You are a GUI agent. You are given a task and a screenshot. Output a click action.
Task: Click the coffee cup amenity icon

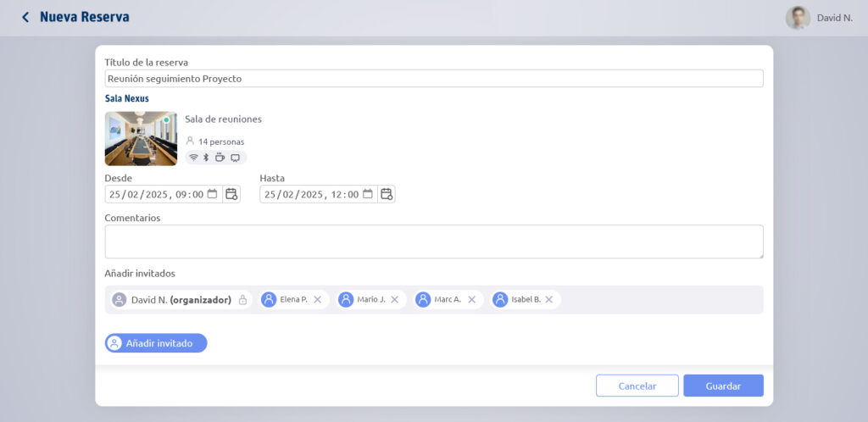click(x=220, y=158)
